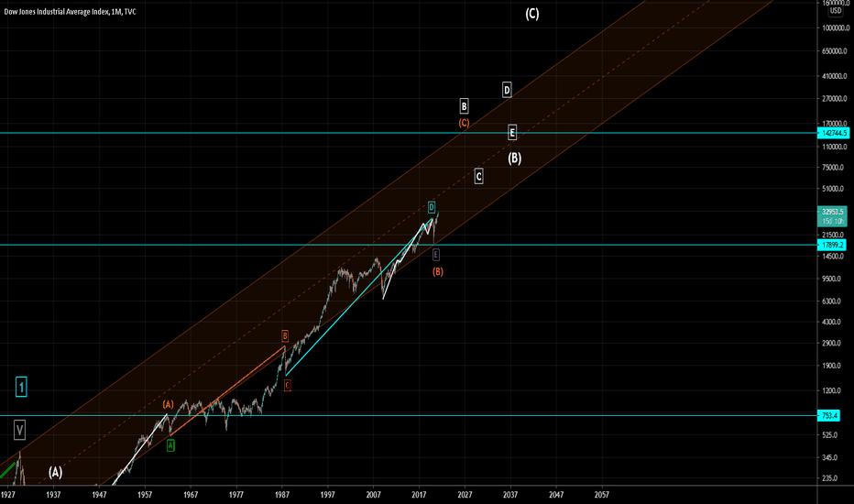The width and height of the screenshot is (854, 504).
Task: Click the white boxed B wave label
Action: coord(464,106)
